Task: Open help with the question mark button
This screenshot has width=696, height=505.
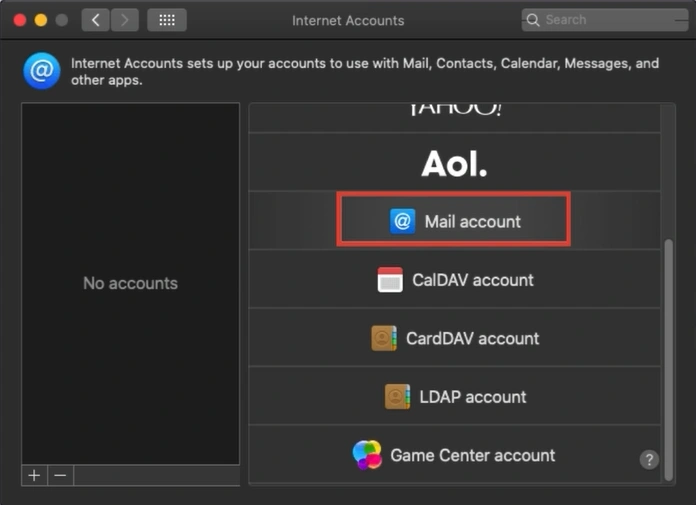Action: tap(649, 460)
